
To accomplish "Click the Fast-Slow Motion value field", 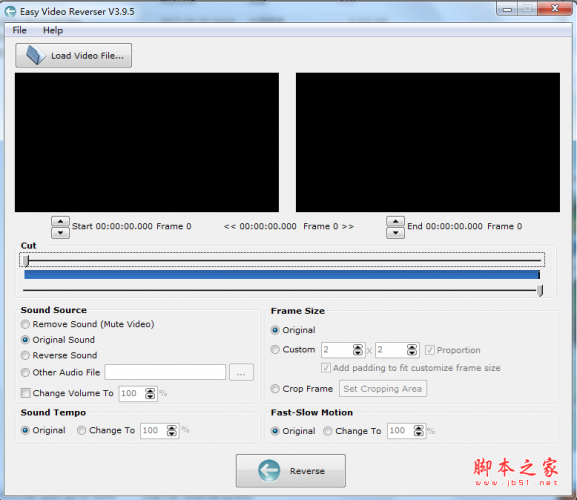I will coord(400,431).
